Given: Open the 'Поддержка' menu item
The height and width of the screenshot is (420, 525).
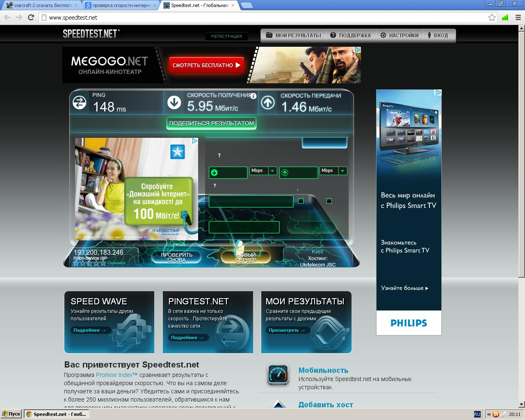Looking at the screenshot, I should pos(351,35).
